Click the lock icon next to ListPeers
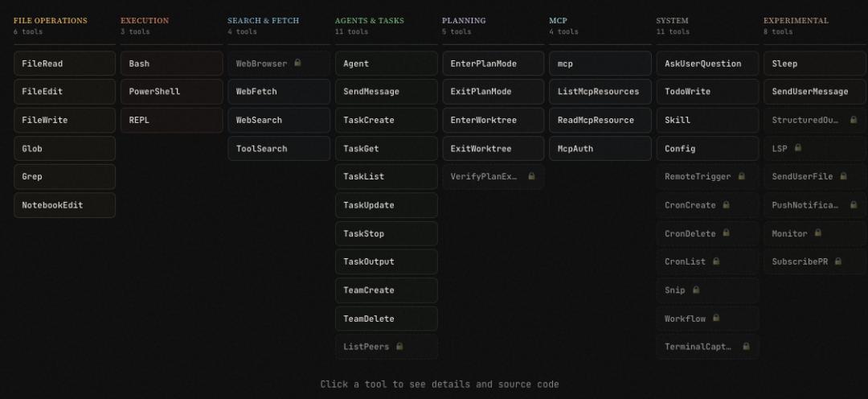The height and width of the screenshot is (399, 868). 399,347
